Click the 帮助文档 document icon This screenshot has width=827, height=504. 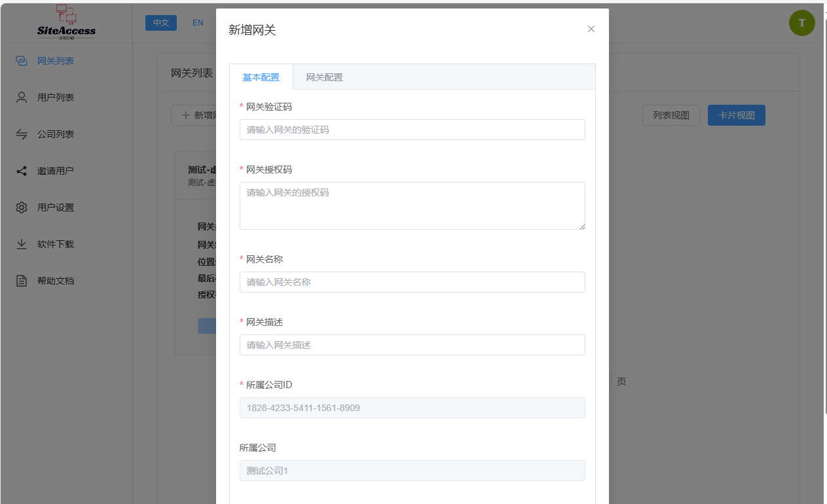[22, 281]
